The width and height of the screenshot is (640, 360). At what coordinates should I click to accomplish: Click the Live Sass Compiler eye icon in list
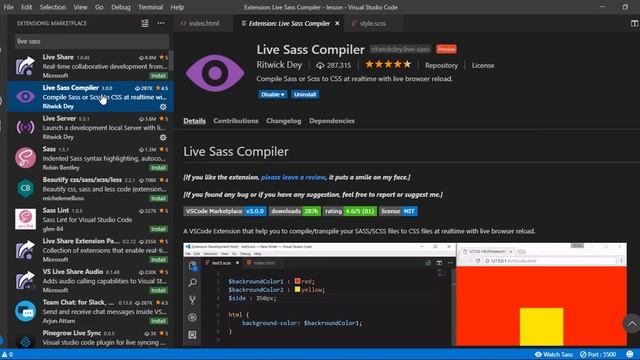(25, 97)
